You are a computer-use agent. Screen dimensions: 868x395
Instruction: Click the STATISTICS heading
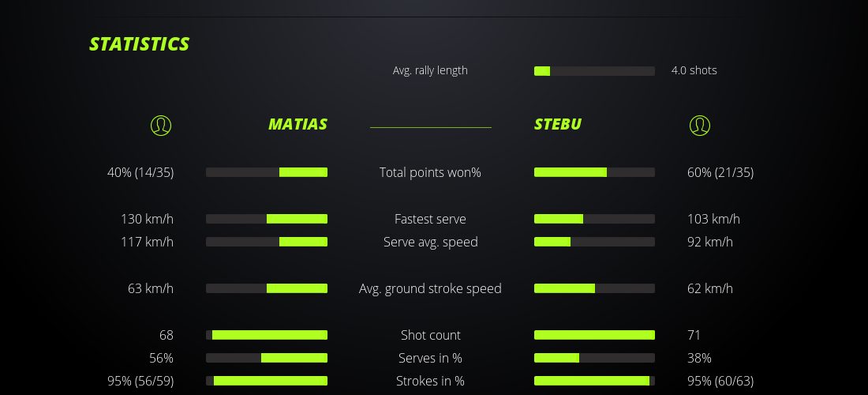click(140, 44)
